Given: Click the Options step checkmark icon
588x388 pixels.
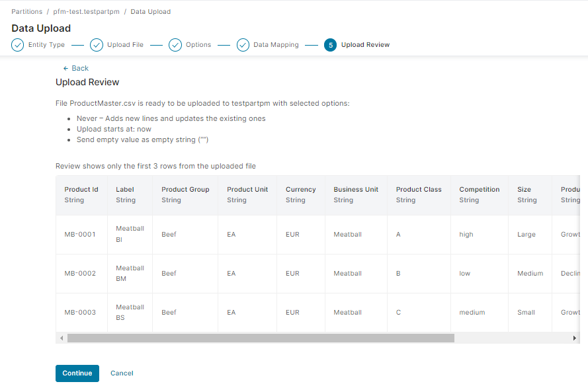Looking at the screenshot, I should [175, 45].
